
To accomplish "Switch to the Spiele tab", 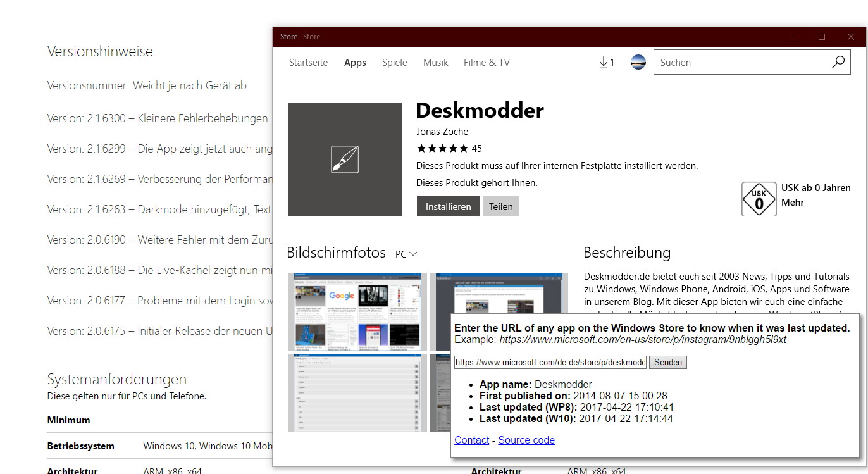I will 395,63.
